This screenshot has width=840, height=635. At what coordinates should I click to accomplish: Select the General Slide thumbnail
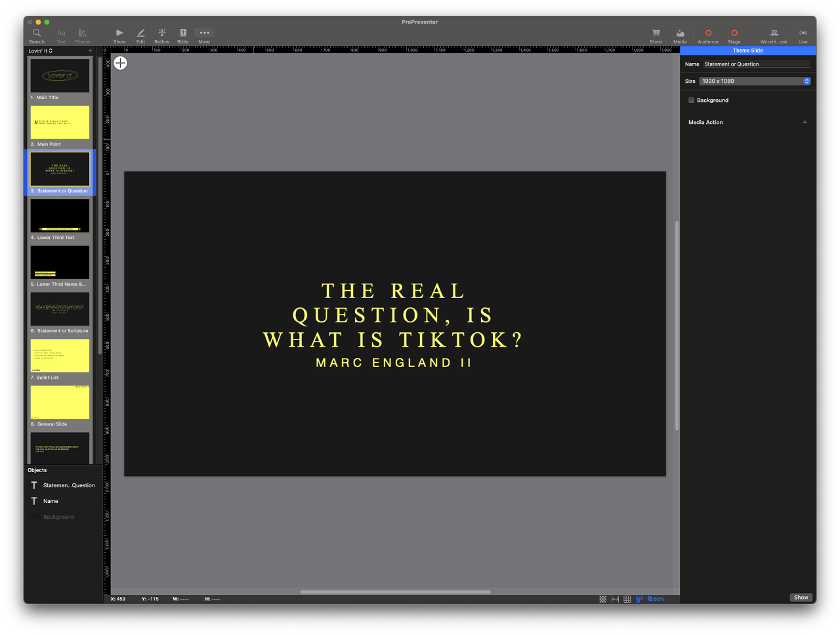click(60, 402)
